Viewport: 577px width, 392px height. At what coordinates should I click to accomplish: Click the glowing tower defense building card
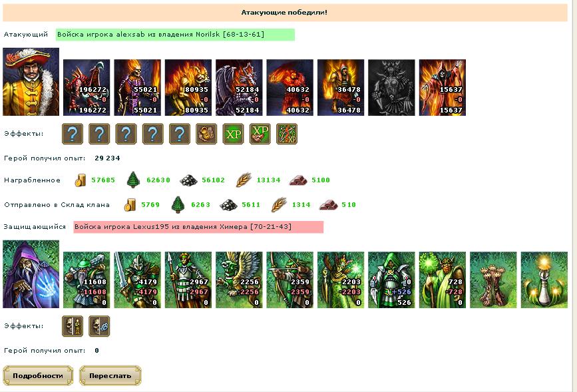coord(544,280)
